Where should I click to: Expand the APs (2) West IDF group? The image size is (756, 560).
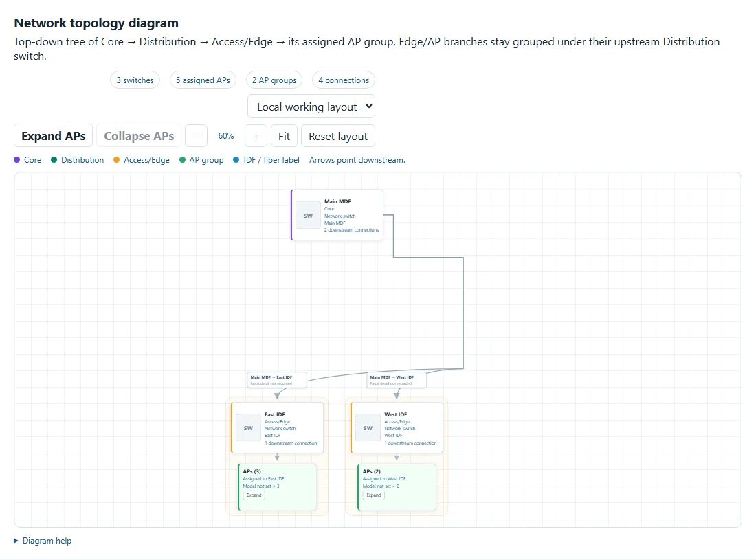point(374,495)
